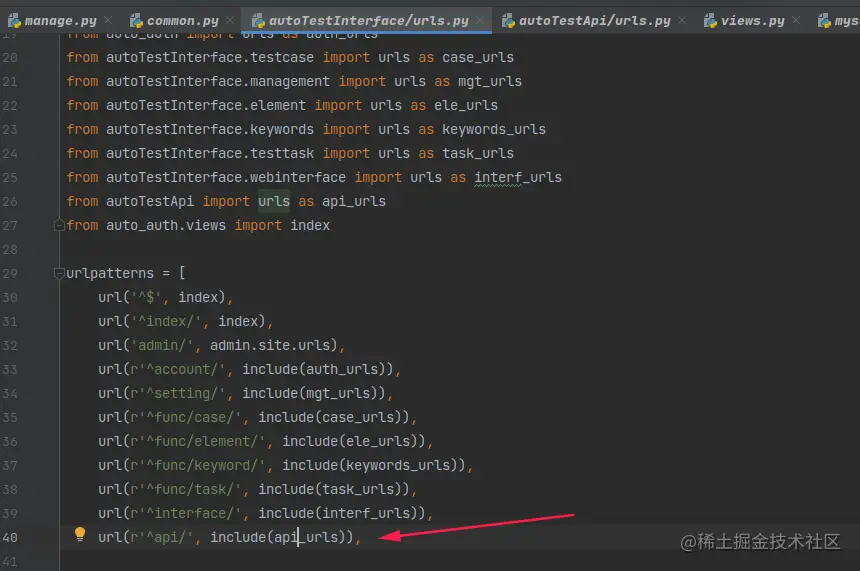The image size is (860, 571).
Task: Click the Python file icon on manage.py tab
Action: point(15,21)
